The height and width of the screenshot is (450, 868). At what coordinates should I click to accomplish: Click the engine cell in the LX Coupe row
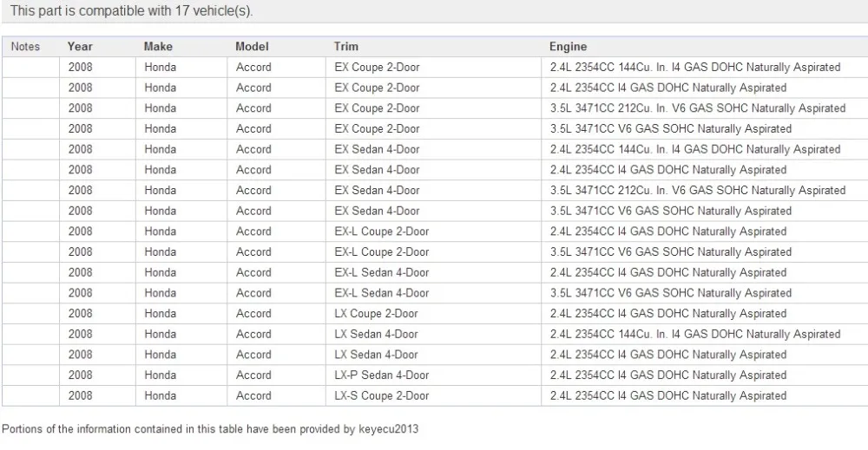tap(705, 314)
